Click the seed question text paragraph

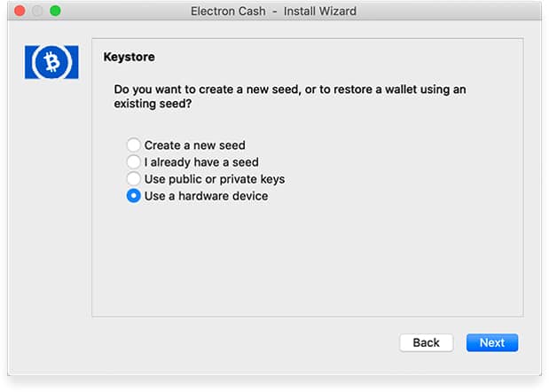tap(290, 97)
